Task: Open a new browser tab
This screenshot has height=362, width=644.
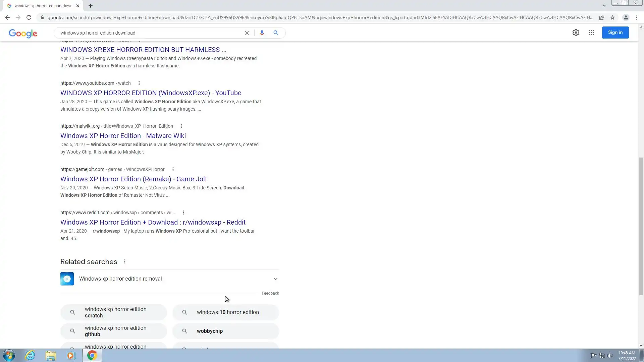Action: (91, 6)
